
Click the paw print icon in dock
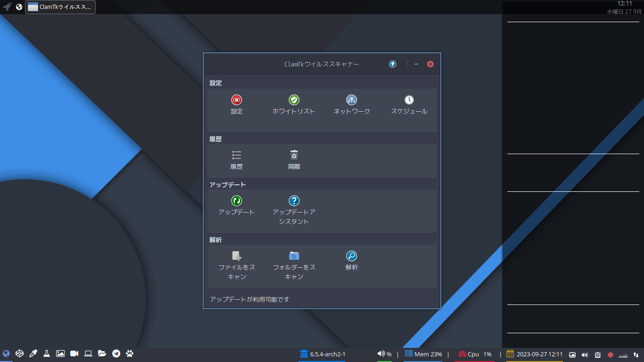coord(130,354)
